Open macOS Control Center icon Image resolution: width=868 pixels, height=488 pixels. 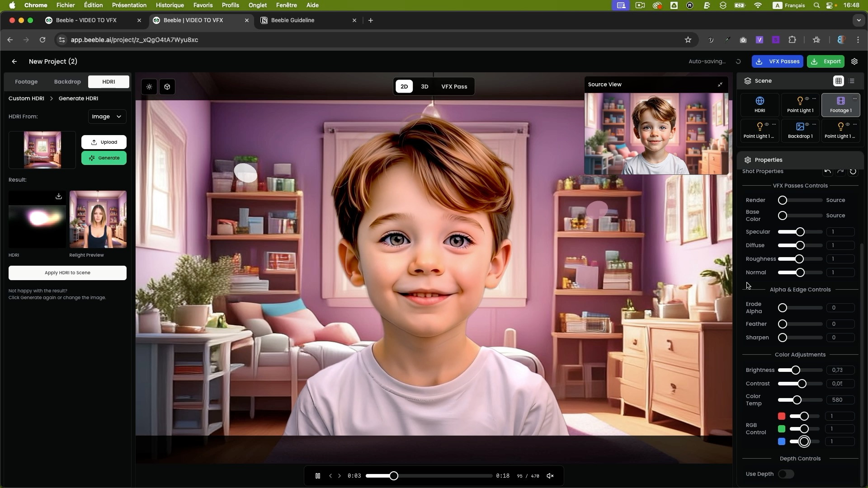[x=830, y=5]
